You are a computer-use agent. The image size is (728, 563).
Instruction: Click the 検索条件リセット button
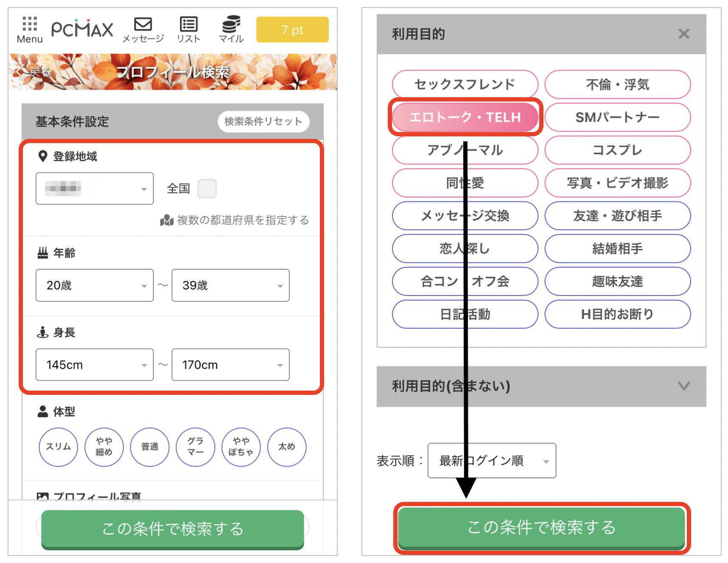pos(263,121)
